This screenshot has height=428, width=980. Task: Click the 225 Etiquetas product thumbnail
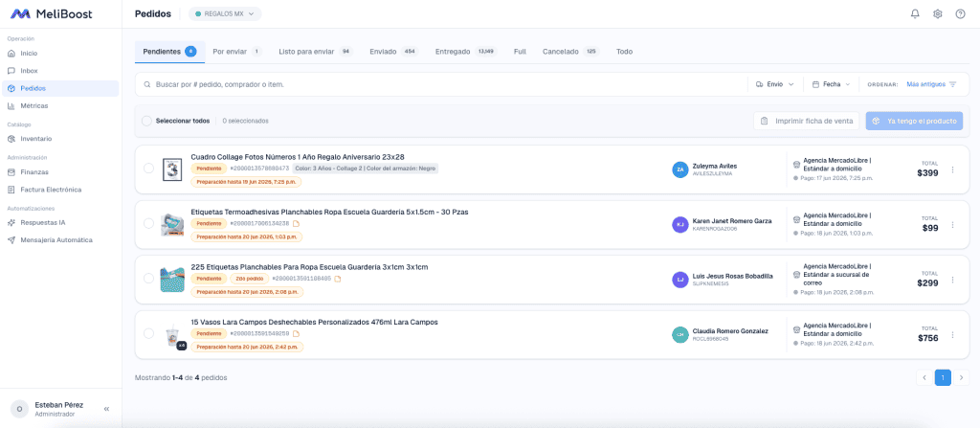(x=172, y=280)
